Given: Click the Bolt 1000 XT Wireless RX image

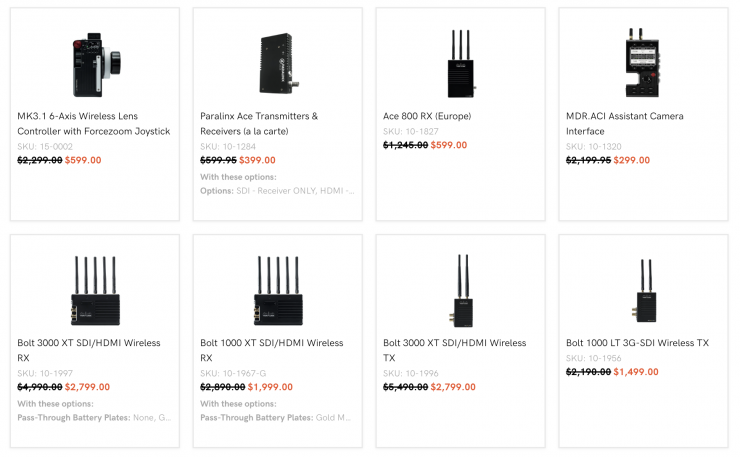Looking at the screenshot, I should (277, 288).
